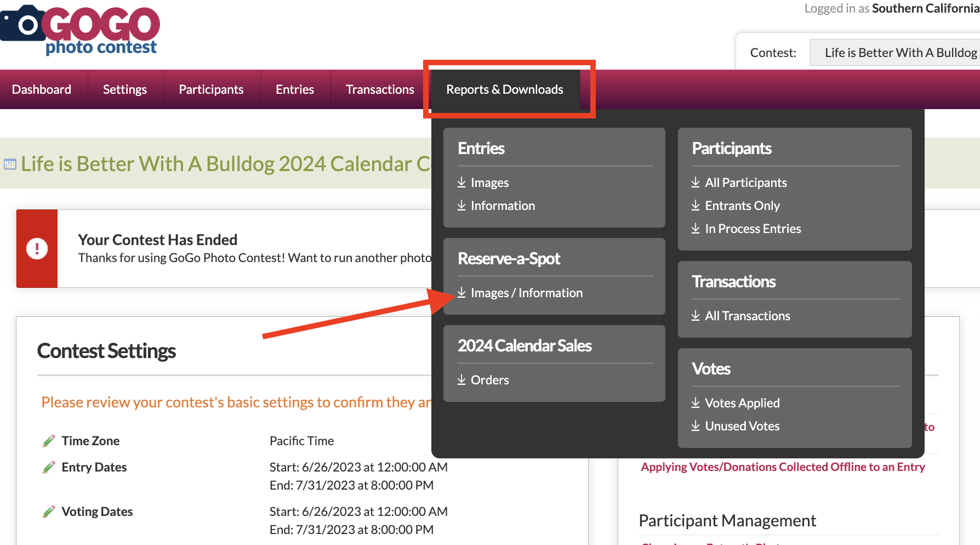This screenshot has height=545, width=980.
Task: Open the Transactions menu
Action: (380, 89)
